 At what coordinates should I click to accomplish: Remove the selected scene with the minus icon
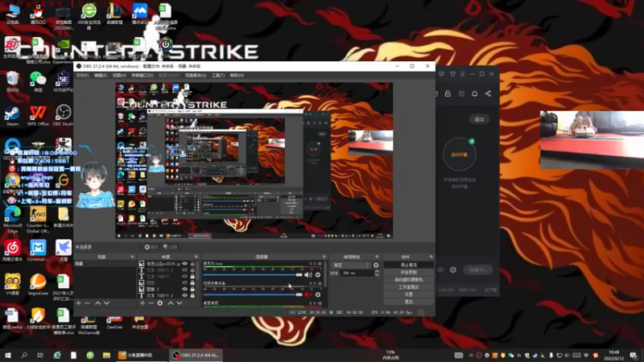[87, 303]
